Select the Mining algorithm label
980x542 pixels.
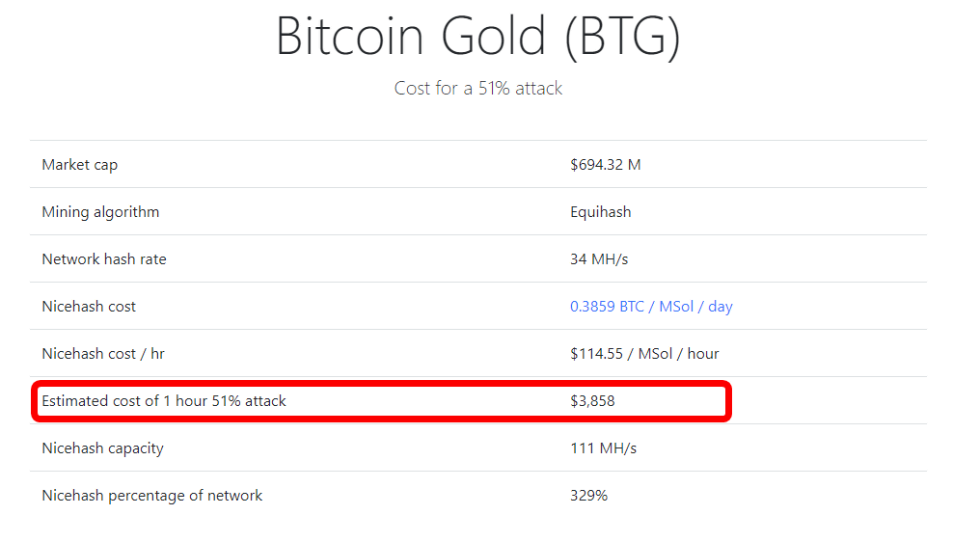tap(100, 212)
